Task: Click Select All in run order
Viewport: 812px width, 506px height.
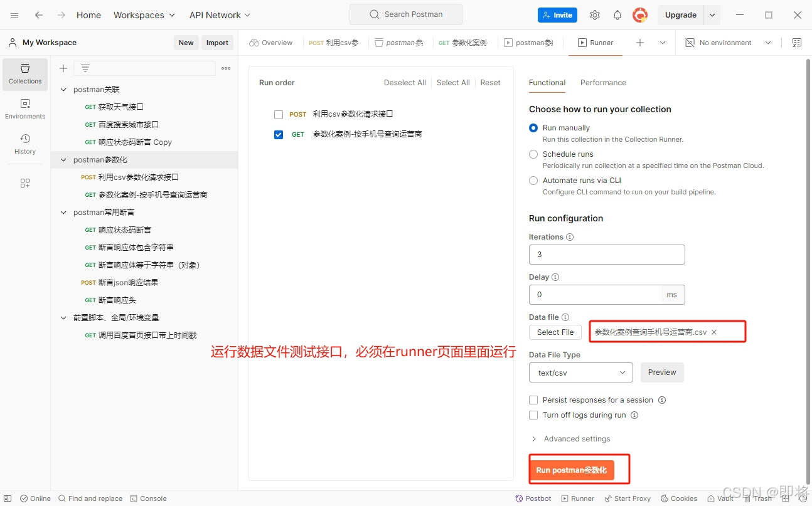Action: coord(453,83)
